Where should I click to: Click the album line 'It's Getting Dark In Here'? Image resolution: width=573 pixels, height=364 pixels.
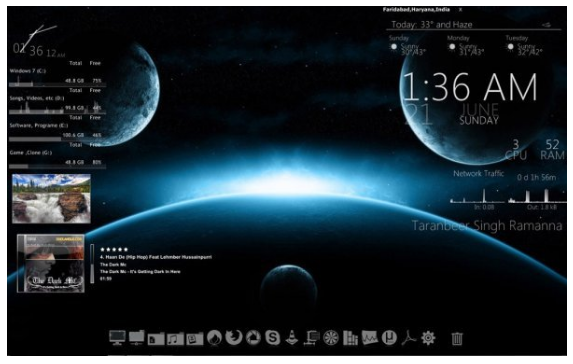pos(140,272)
